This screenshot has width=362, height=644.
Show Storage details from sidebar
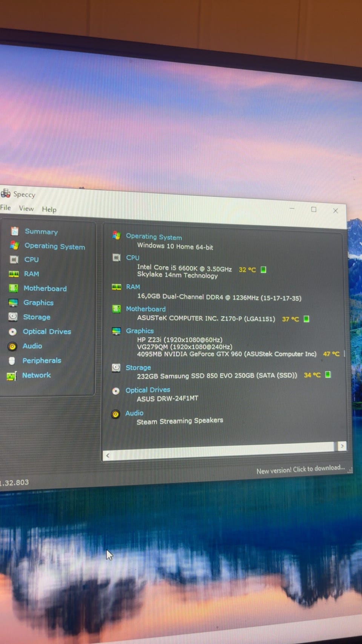pos(37,317)
